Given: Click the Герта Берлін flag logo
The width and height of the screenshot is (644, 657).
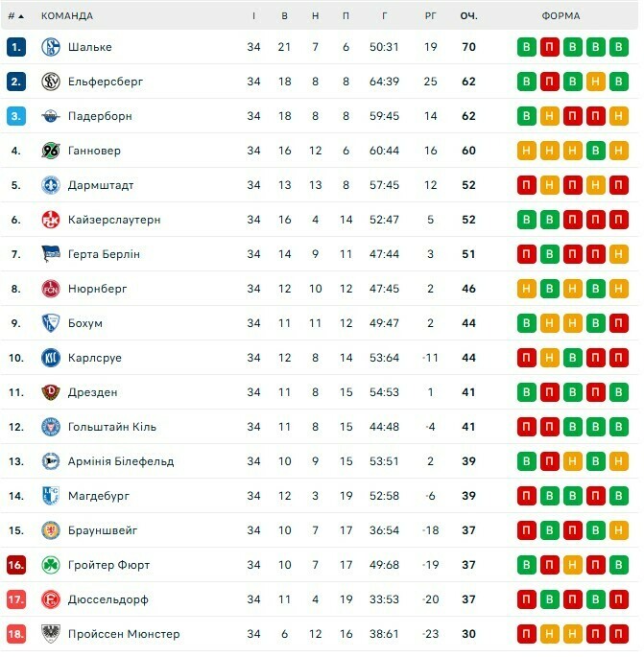Looking at the screenshot, I should point(51,254).
